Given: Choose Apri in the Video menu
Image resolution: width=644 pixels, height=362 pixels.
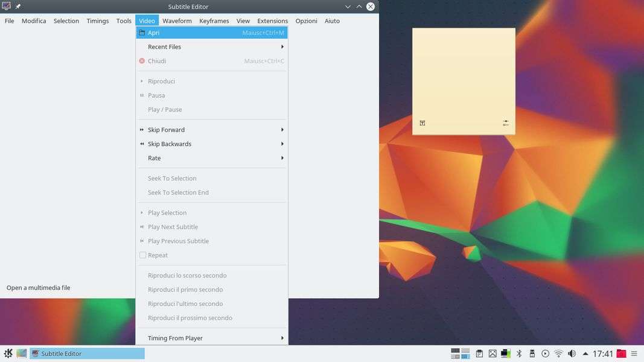Looking at the screenshot, I should [211, 33].
